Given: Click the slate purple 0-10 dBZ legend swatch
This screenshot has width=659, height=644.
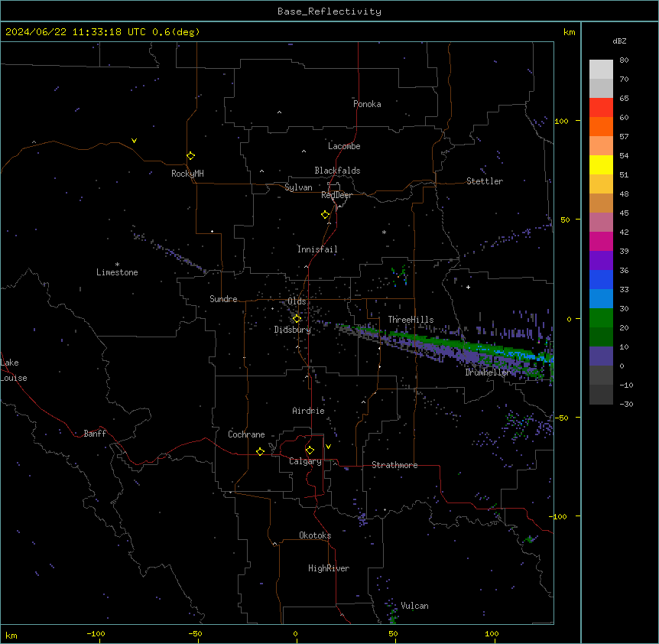Looking at the screenshot, I should (601, 356).
